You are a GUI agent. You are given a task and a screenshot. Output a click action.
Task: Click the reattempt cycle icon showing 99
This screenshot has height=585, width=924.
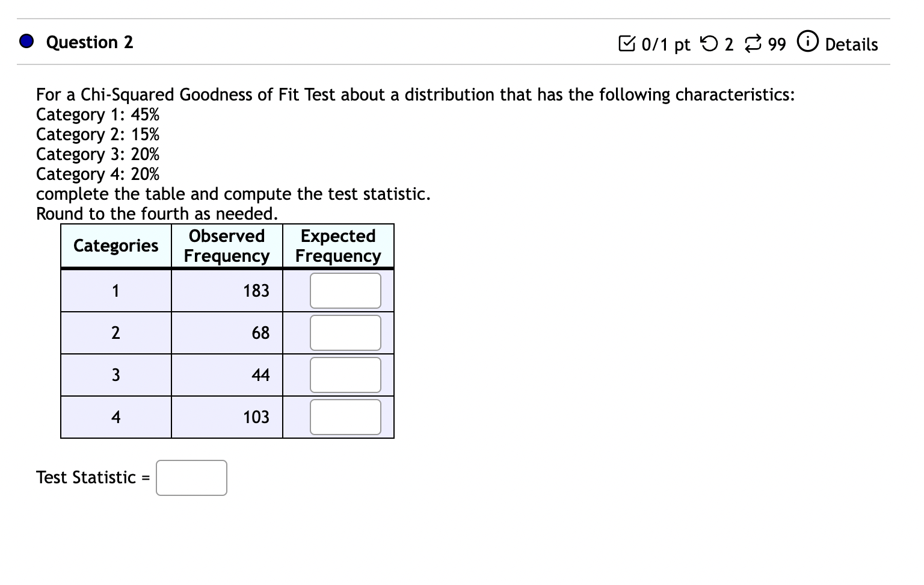tap(754, 43)
